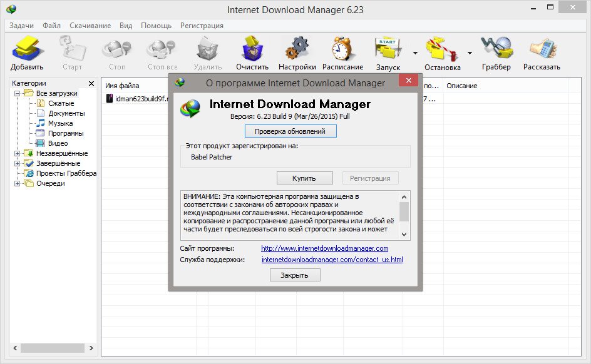
Task: Close the About dialog with red X
Action: click(x=409, y=80)
